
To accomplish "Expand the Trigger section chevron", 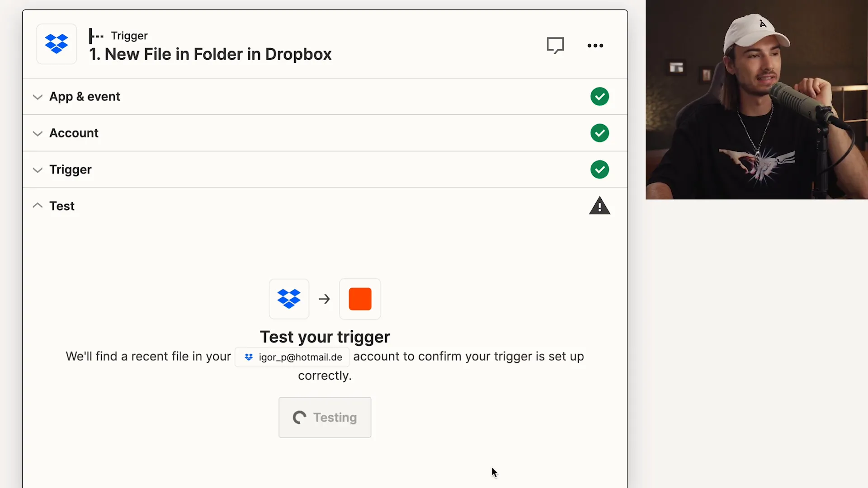I will pyautogui.click(x=38, y=170).
